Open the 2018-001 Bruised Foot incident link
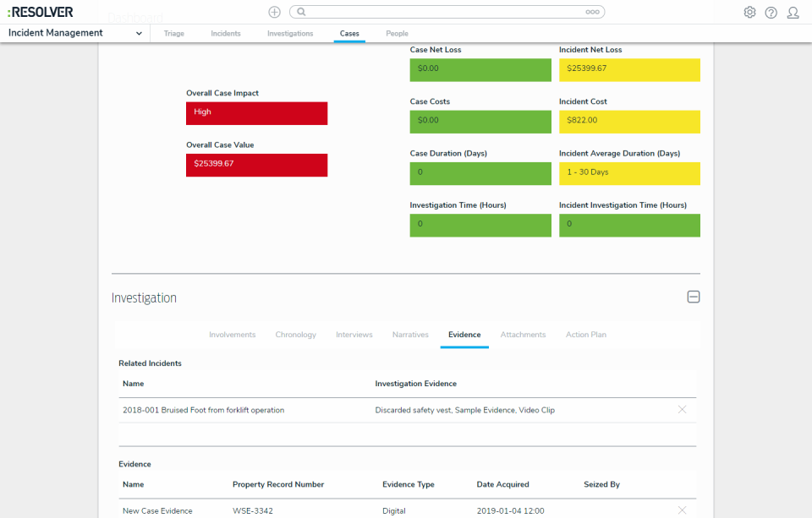This screenshot has width=812, height=518. (203, 410)
